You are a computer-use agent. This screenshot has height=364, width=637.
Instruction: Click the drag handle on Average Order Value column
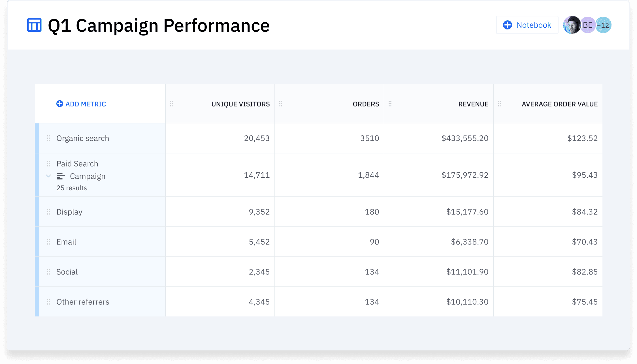pyautogui.click(x=499, y=104)
